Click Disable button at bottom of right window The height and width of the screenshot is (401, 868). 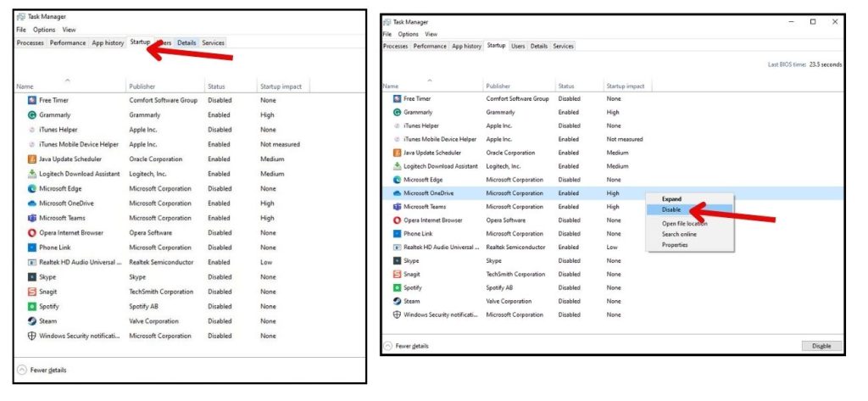tap(821, 346)
